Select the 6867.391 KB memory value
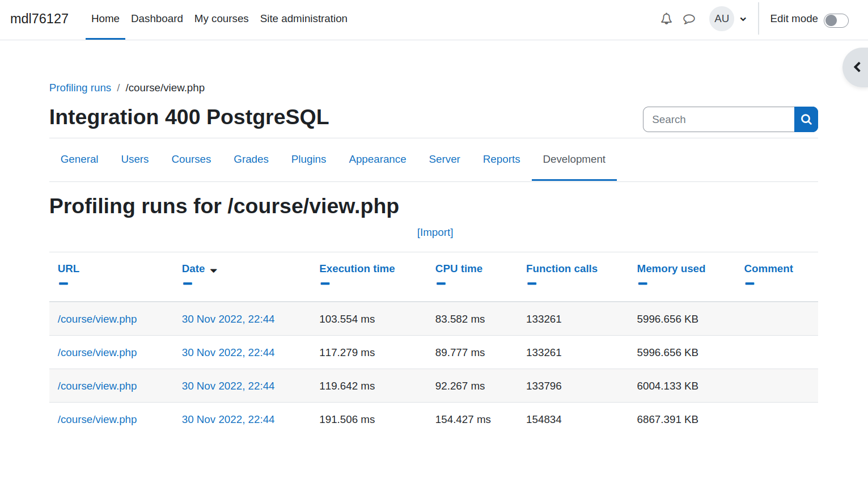 (667, 420)
